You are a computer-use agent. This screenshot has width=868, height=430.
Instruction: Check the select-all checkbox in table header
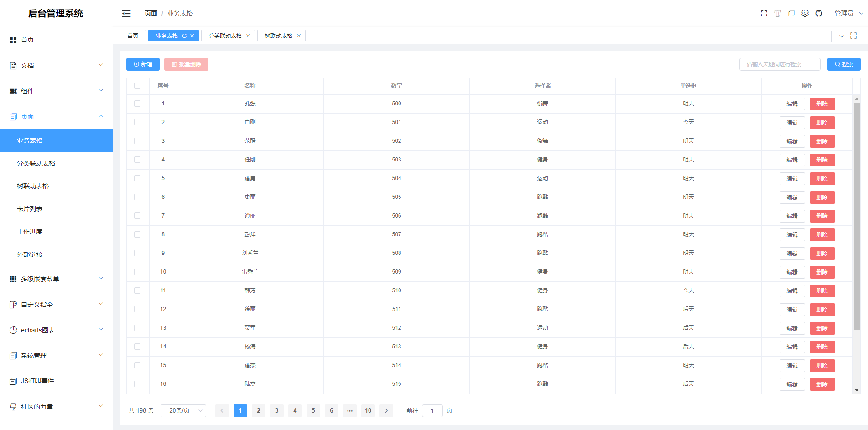click(x=137, y=86)
